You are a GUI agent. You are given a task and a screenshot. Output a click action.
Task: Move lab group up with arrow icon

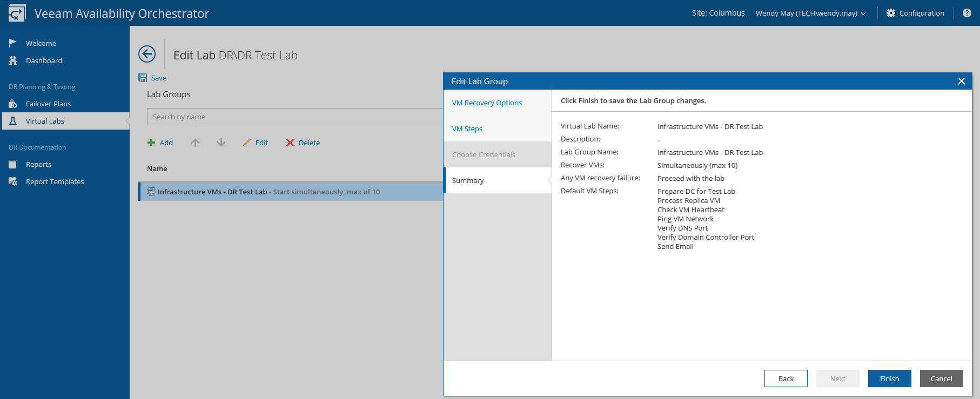(x=195, y=143)
